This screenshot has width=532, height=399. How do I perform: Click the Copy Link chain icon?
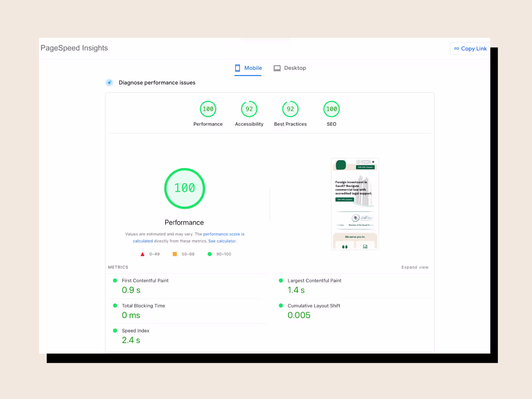pos(456,49)
